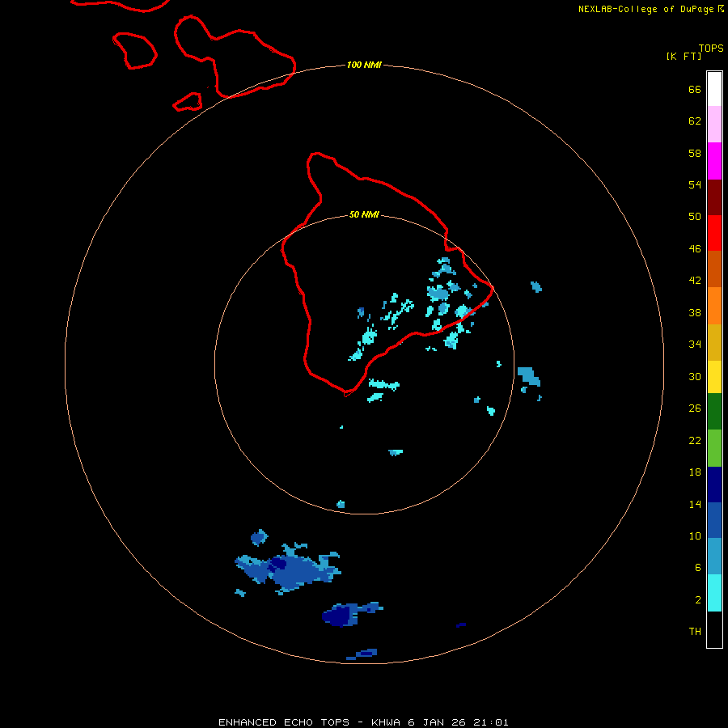Click the gold mustard legend swatch
Viewport: 728px width, 728px height.
coord(714,341)
